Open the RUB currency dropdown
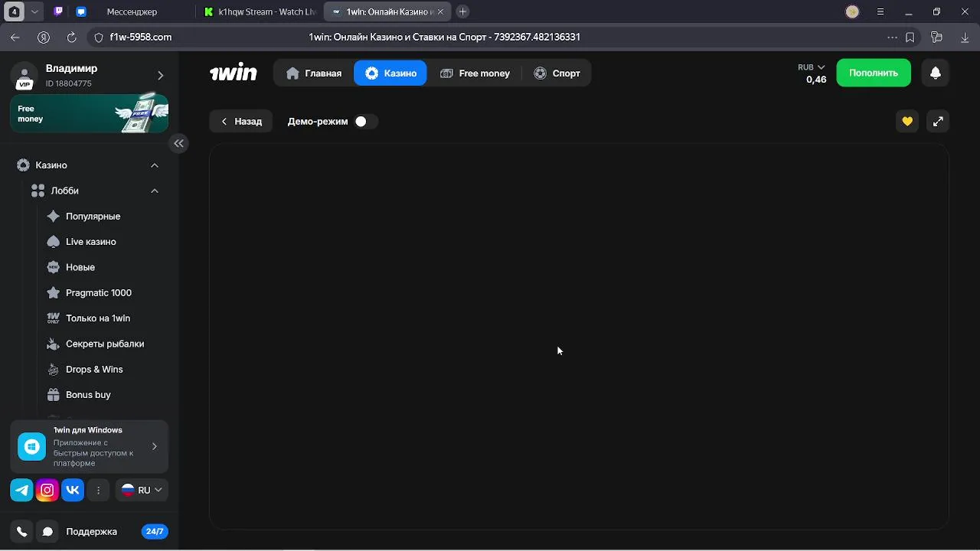This screenshot has height=551, width=980. tap(812, 67)
